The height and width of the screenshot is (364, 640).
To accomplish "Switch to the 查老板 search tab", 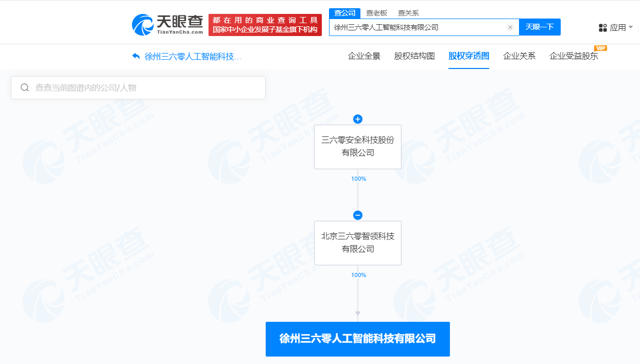I will pos(376,13).
